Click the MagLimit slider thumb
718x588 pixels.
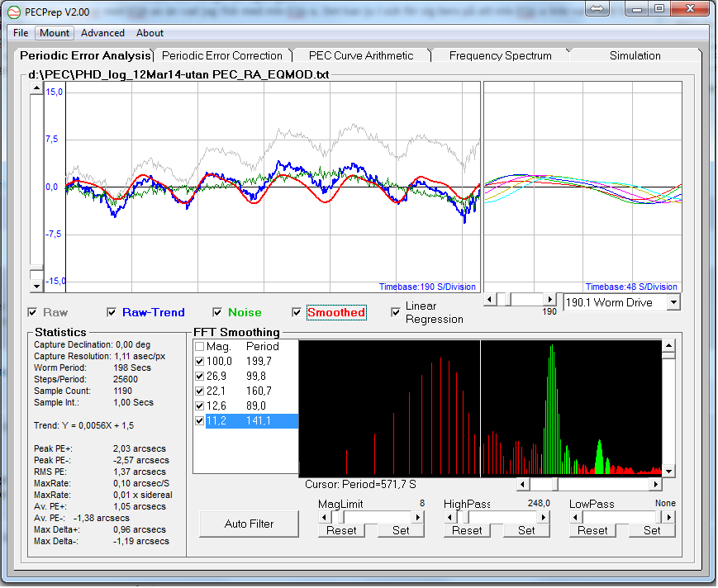pyautogui.click(x=341, y=518)
